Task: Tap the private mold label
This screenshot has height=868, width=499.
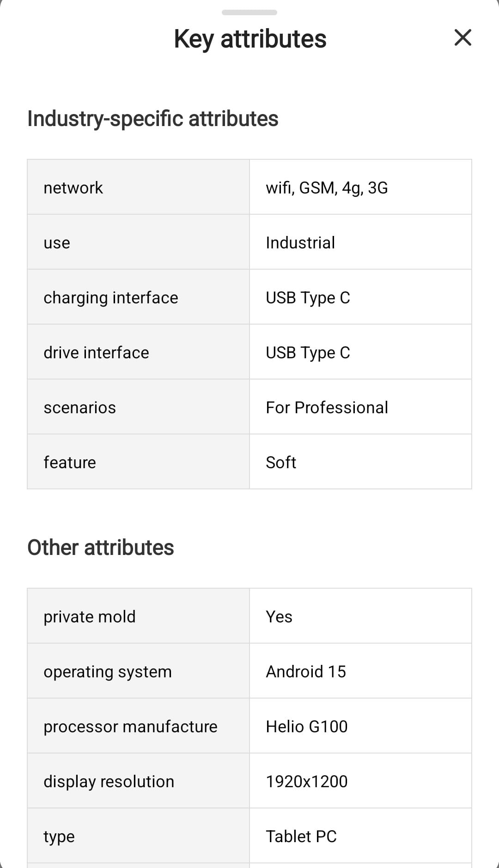Action: coord(90,617)
